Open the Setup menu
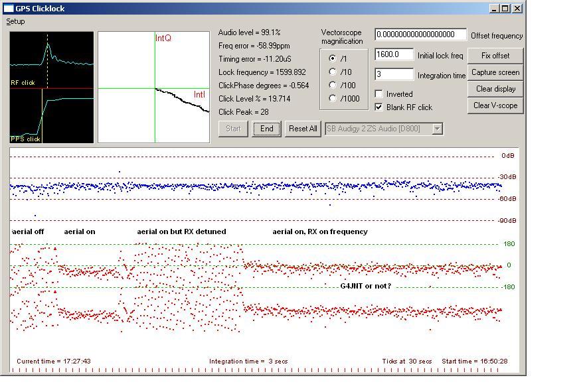The width and height of the screenshot is (587, 392). (15, 21)
